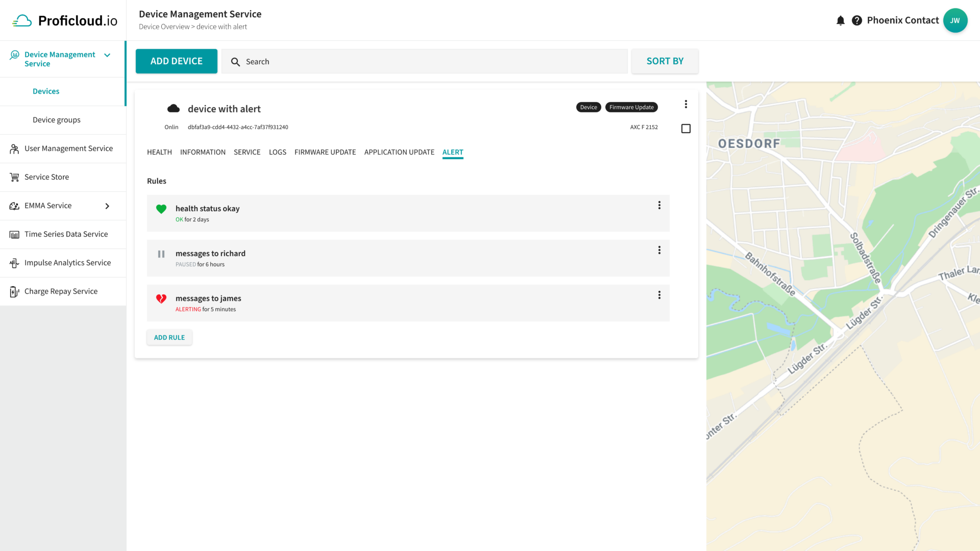Open the Device Management Service sidebar icon
The width and height of the screenshot is (980, 551).
coord(15,55)
